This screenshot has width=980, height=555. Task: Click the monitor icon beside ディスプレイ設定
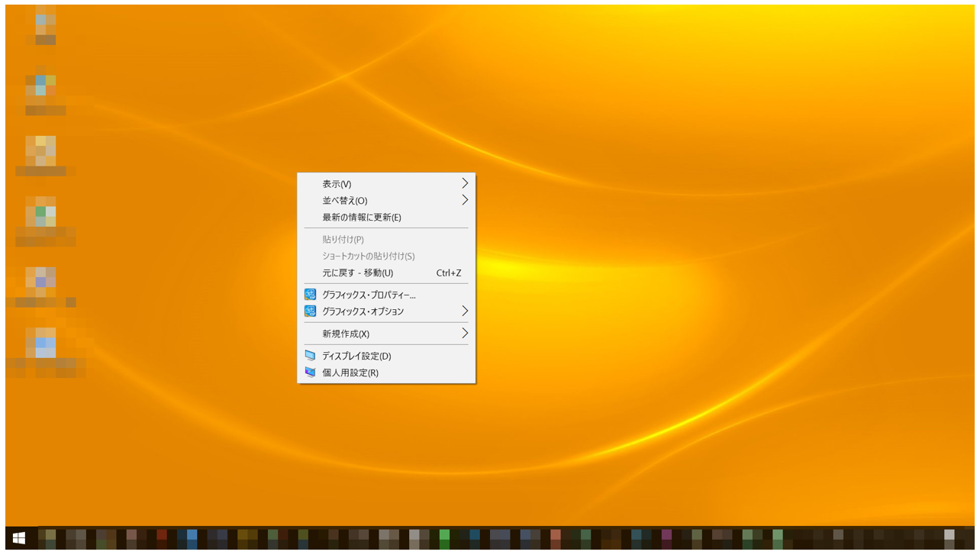click(310, 356)
